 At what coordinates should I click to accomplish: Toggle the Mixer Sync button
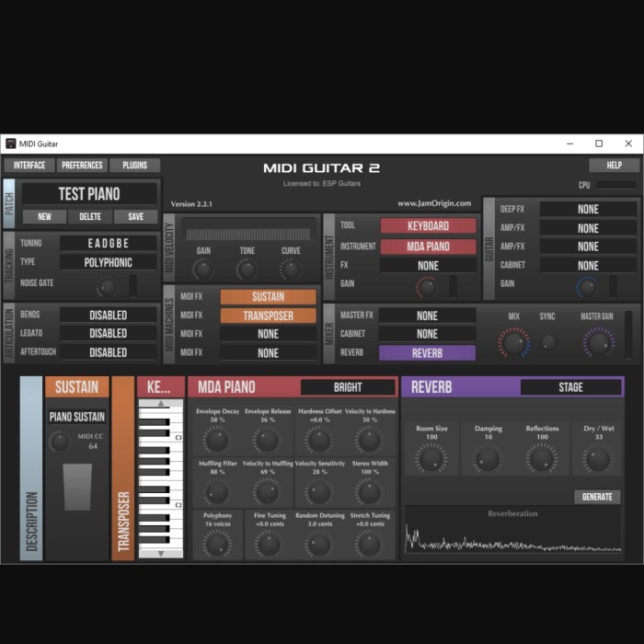pos(548,342)
